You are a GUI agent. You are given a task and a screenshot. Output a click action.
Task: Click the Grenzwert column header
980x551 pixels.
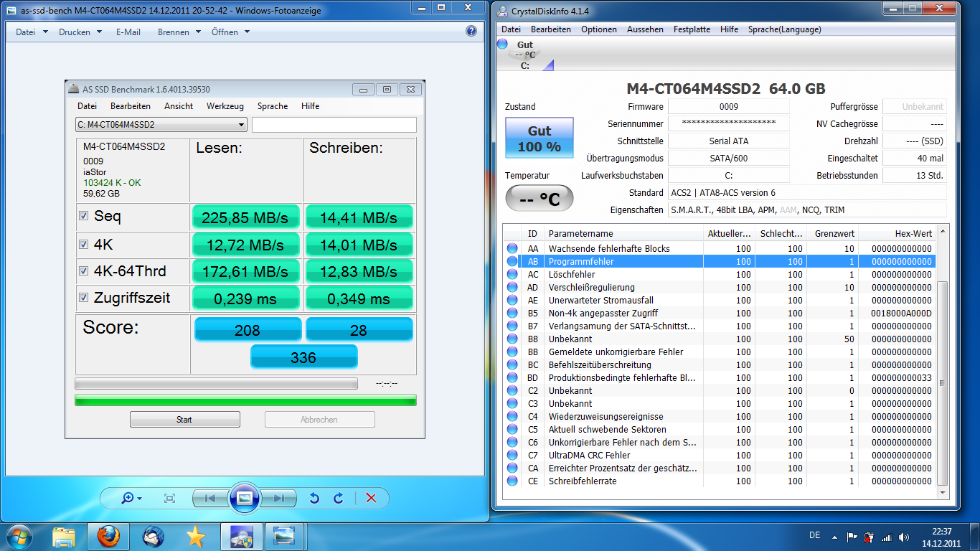(832, 234)
